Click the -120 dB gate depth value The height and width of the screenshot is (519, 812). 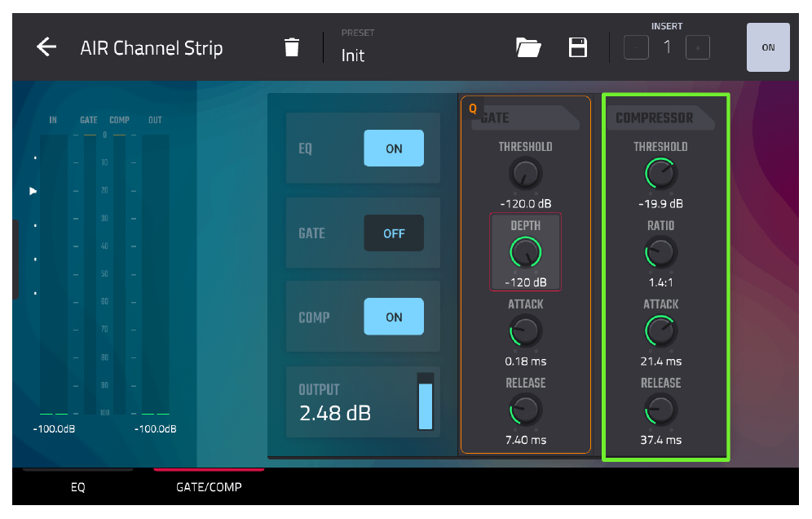[526, 282]
